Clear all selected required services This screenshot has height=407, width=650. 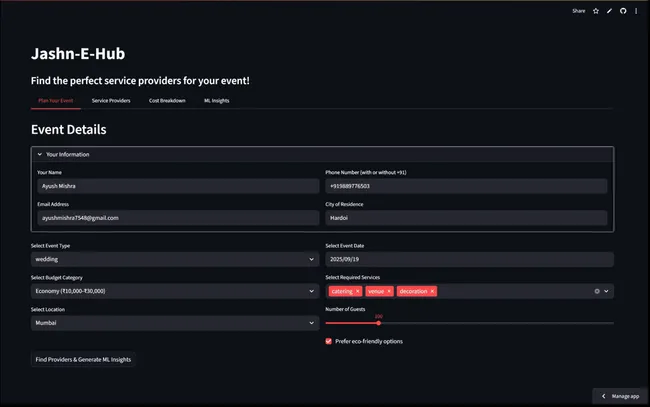tap(597, 291)
